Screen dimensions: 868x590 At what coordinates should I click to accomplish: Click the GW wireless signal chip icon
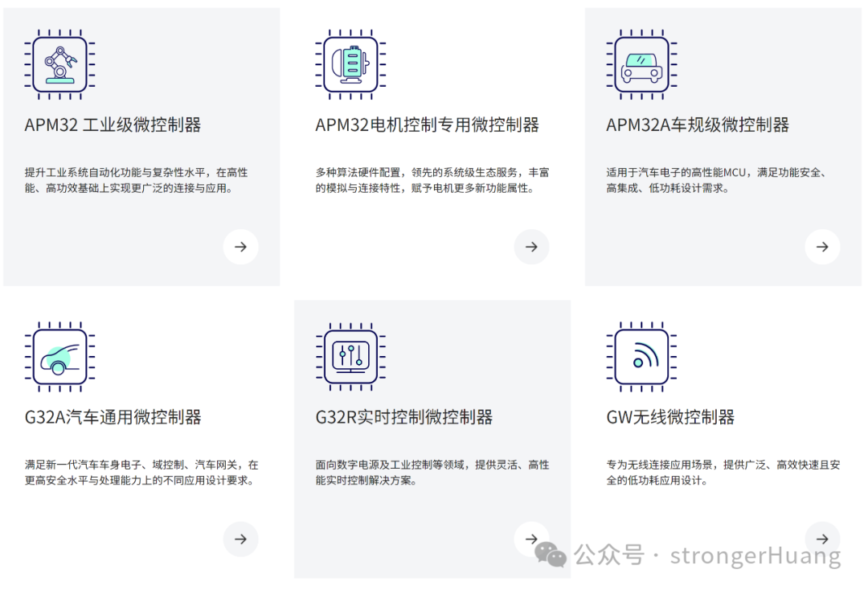point(641,357)
